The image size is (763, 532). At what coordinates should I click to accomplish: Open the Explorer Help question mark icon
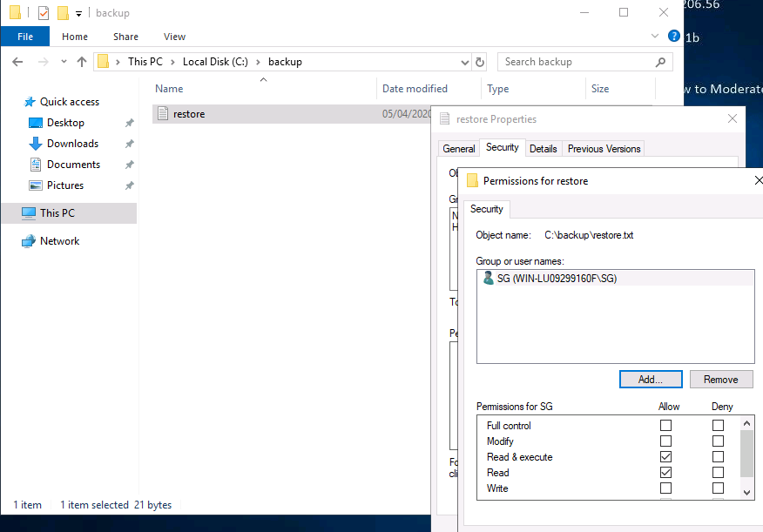click(x=673, y=37)
